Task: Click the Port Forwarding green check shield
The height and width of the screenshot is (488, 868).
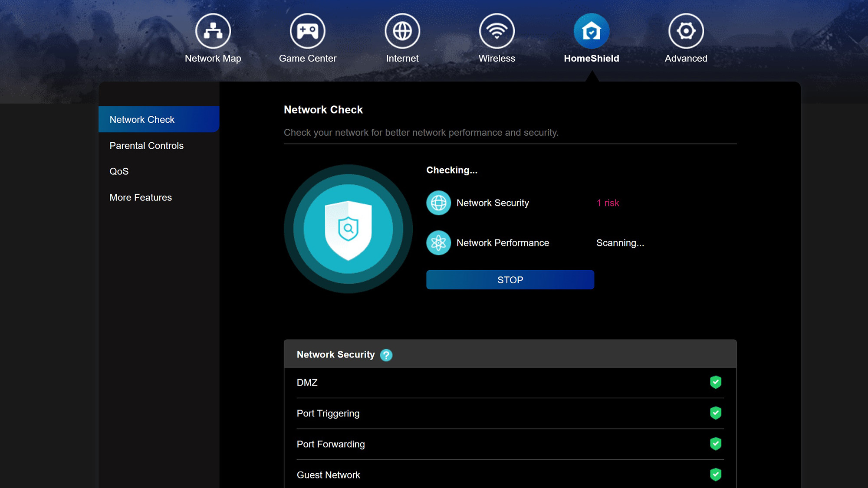Action: click(715, 444)
